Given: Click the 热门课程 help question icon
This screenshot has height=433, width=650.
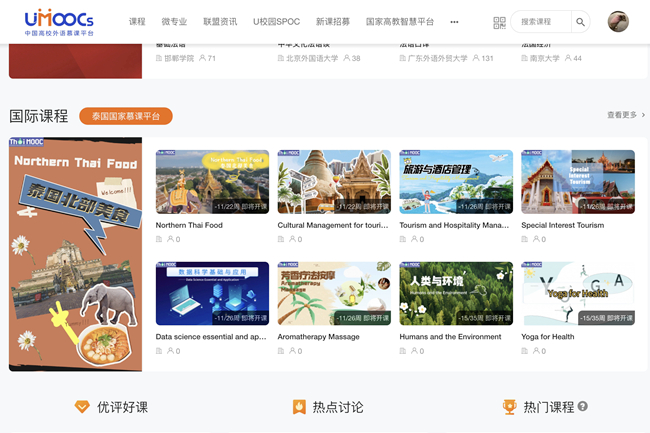Looking at the screenshot, I should pos(583,407).
